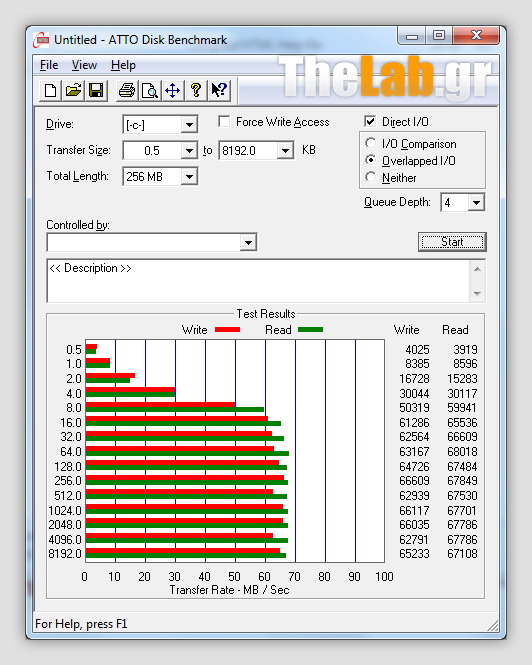The width and height of the screenshot is (532, 665).
Task: Start the disk benchmark
Action: pos(452,242)
